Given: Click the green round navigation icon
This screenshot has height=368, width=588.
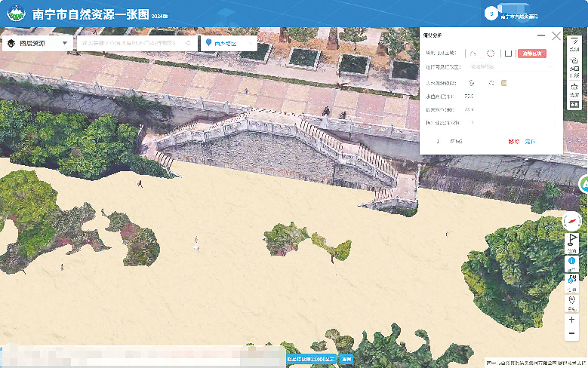Looking at the screenshot, I should click(x=584, y=184).
